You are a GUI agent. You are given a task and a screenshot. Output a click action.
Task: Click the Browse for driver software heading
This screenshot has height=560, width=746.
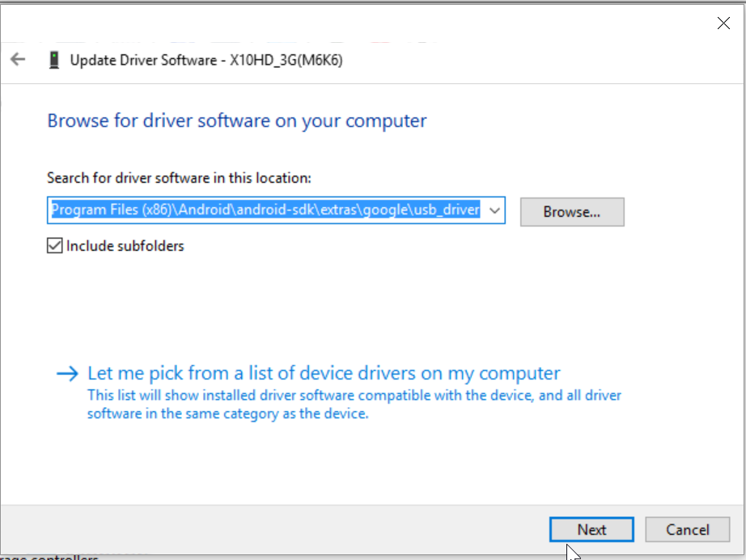(237, 121)
